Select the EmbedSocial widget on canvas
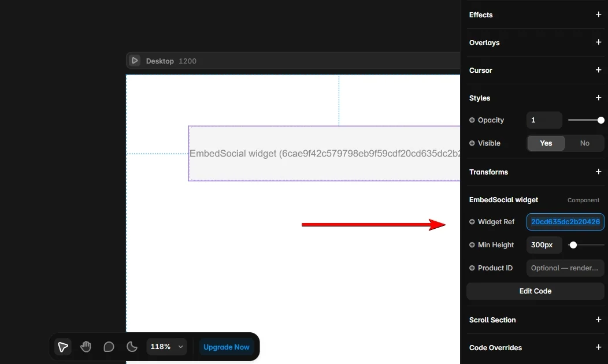Viewport: 608px width, 364px height. click(324, 154)
